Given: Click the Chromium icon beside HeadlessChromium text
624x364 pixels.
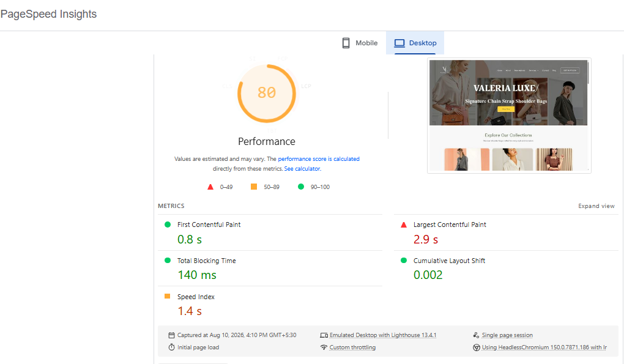Looking at the screenshot, I should 477,347.
